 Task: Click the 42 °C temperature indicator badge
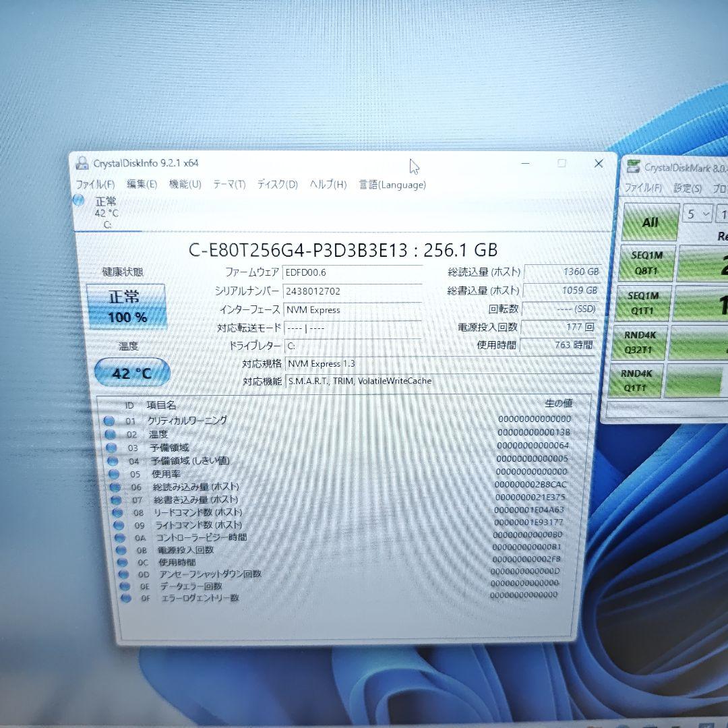pyautogui.click(x=131, y=371)
